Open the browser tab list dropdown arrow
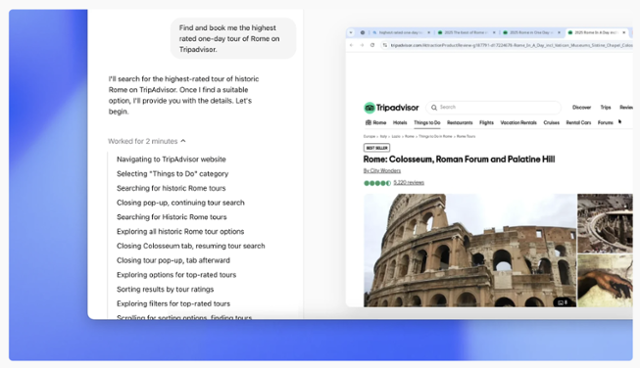This screenshot has height=368, width=640. (351, 32)
